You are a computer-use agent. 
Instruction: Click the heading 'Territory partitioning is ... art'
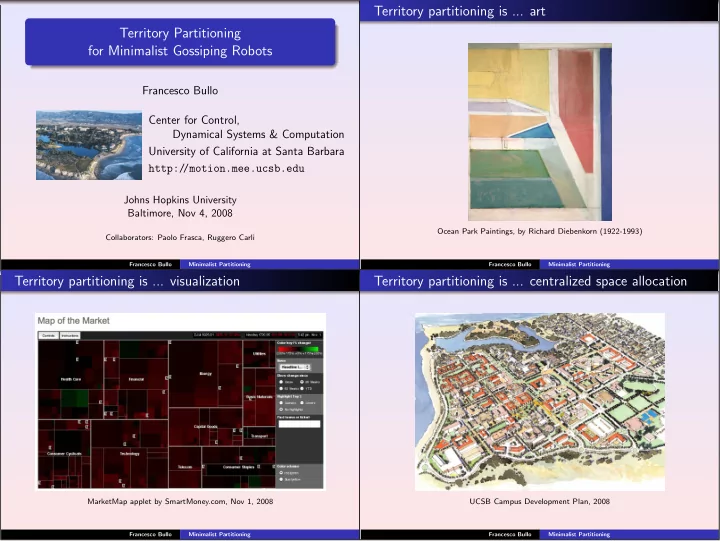pos(460,11)
